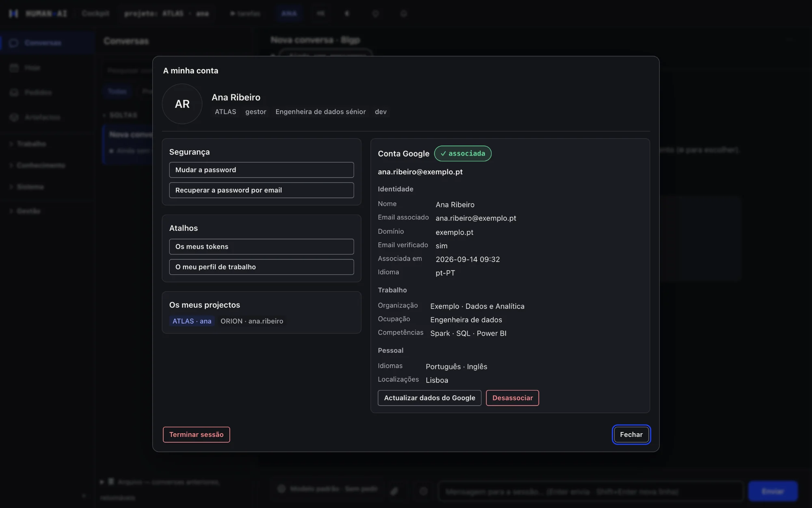
Task: Click the Ana Ribeiro heading beside the avatar
Action: (x=236, y=97)
